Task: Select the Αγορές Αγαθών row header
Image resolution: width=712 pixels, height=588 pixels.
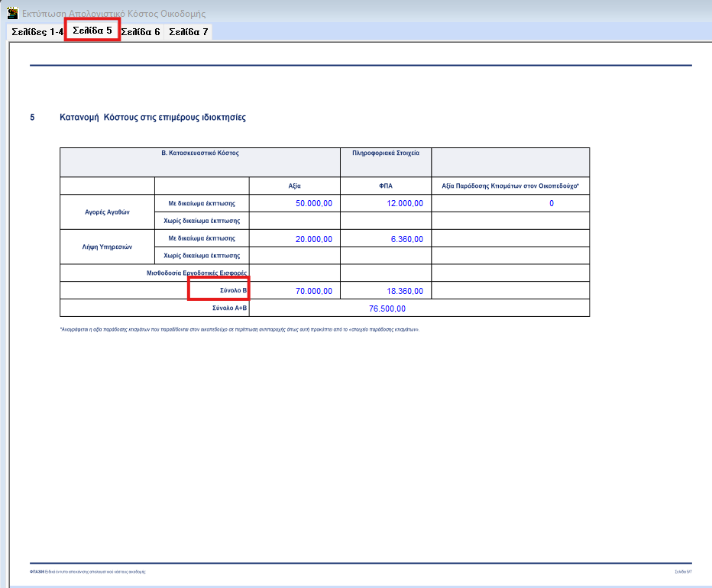Action: 107,212
